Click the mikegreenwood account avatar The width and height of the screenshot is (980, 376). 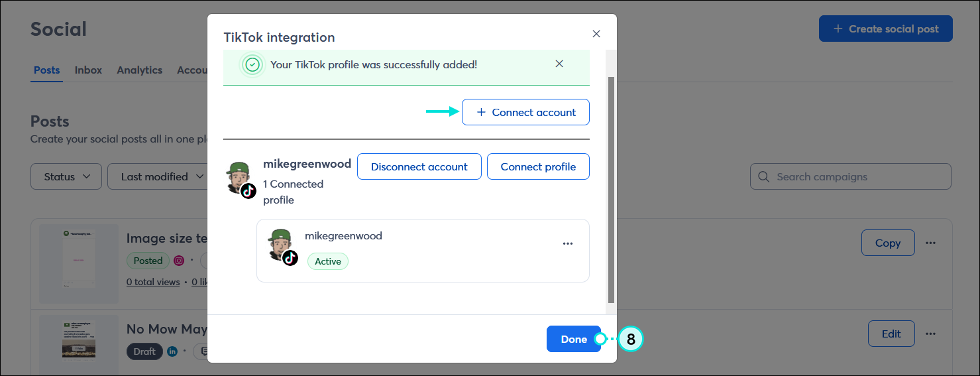(x=240, y=178)
